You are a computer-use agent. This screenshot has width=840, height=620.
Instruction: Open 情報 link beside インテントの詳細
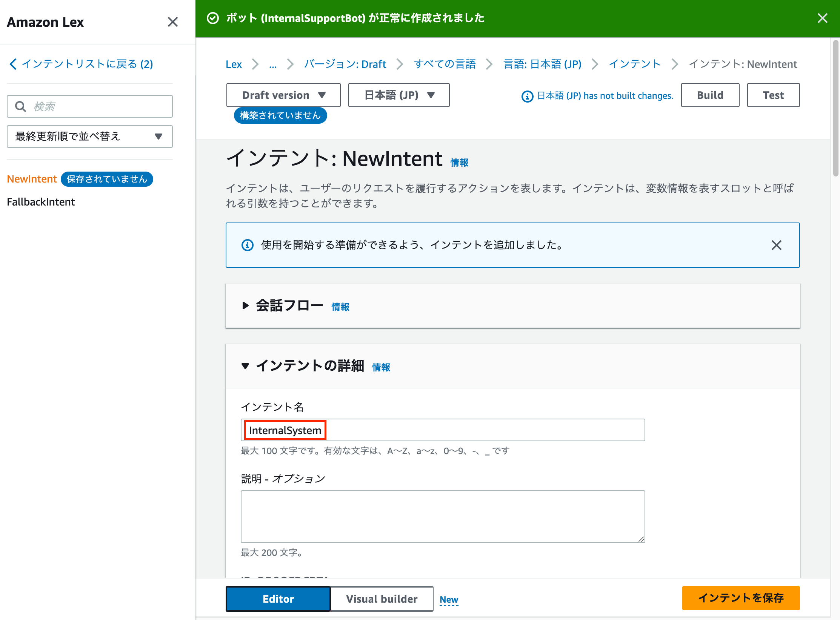click(x=381, y=367)
